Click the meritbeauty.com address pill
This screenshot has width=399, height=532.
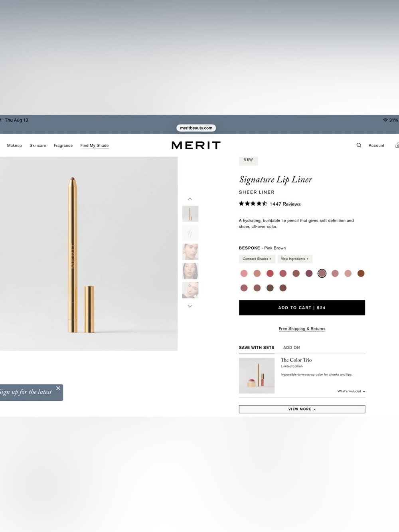196,128
